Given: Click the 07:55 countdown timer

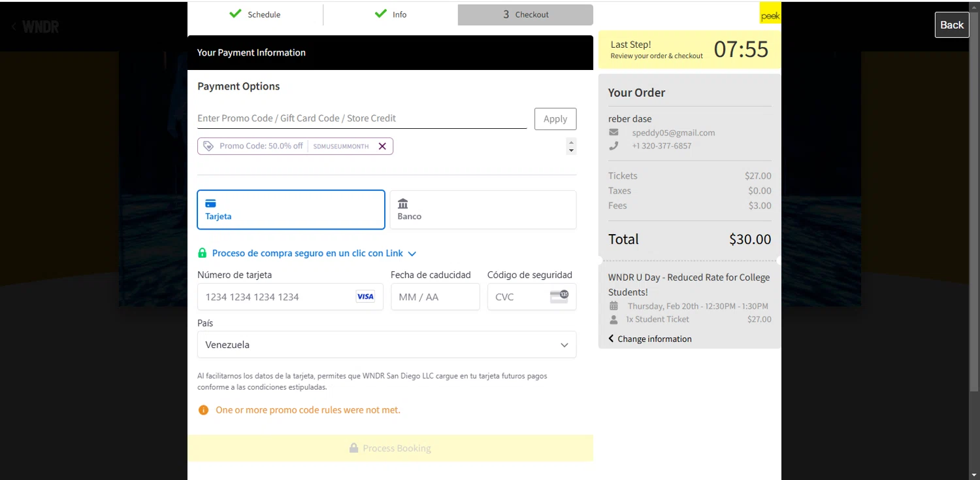Looking at the screenshot, I should click(741, 49).
